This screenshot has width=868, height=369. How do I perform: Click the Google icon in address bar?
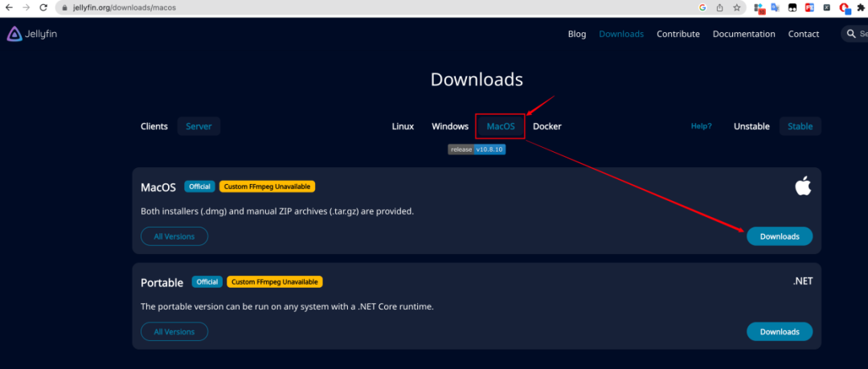[x=702, y=8]
